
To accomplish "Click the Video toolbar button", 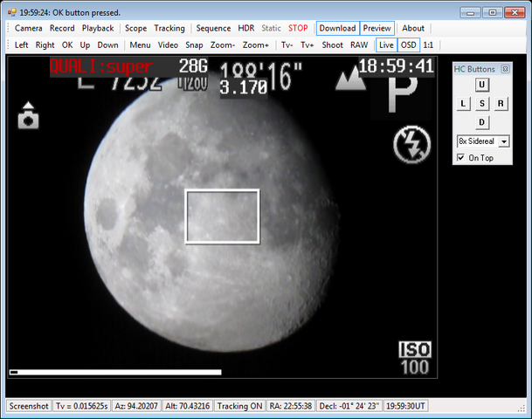I will point(168,45).
